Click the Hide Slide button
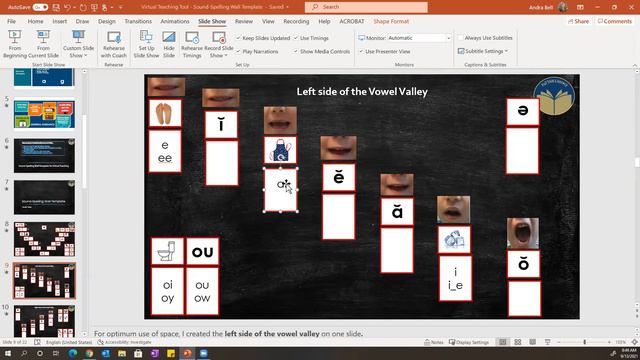This screenshot has width=640, height=360. coord(169,44)
